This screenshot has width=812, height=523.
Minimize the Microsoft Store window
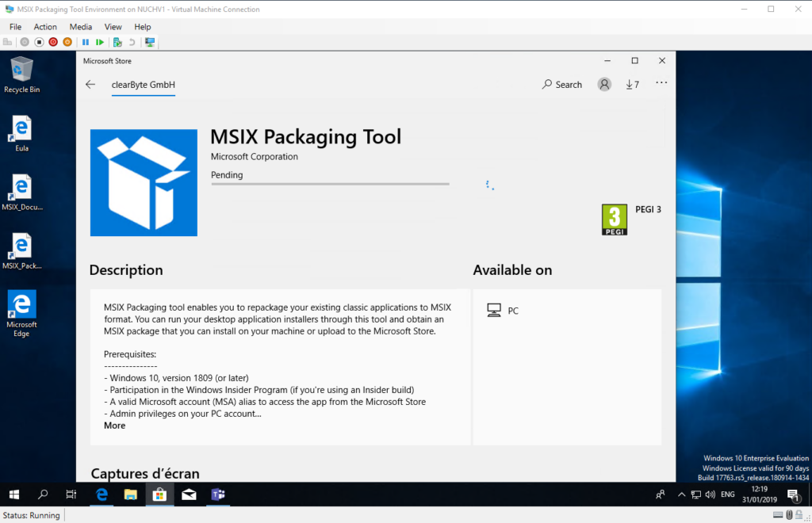click(x=607, y=60)
